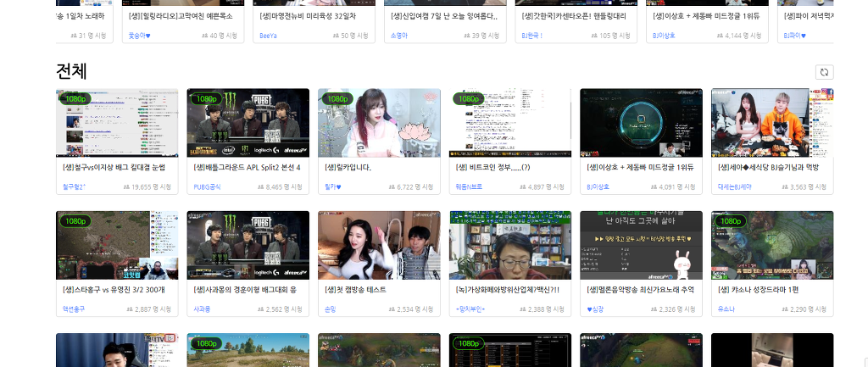Image resolution: width=868 pixels, height=367 pixels.
Task: Click title [생]첫 캠방송 테스트
Action: (x=355, y=290)
